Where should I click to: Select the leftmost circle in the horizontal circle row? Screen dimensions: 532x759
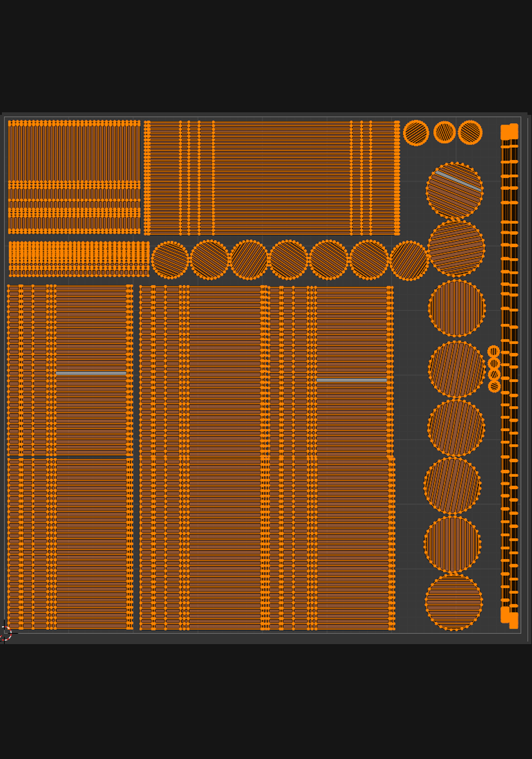(170, 260)
